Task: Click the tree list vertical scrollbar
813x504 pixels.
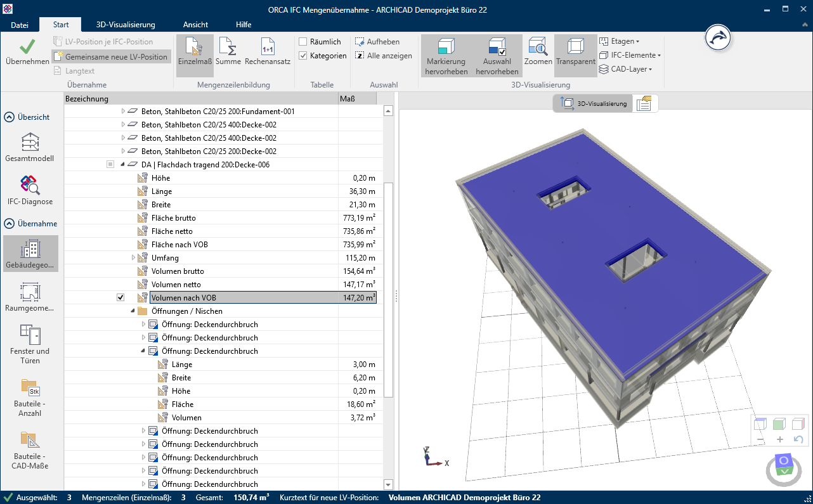Action: pos(389,289)
